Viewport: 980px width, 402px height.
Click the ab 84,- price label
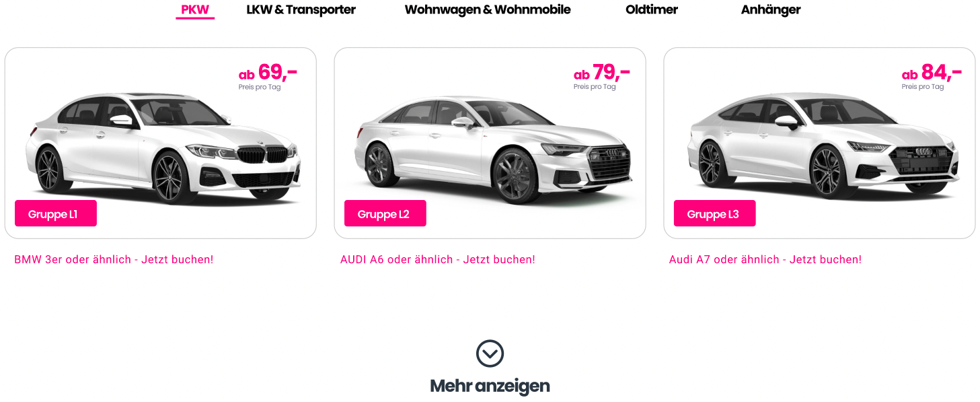point(932,72)
